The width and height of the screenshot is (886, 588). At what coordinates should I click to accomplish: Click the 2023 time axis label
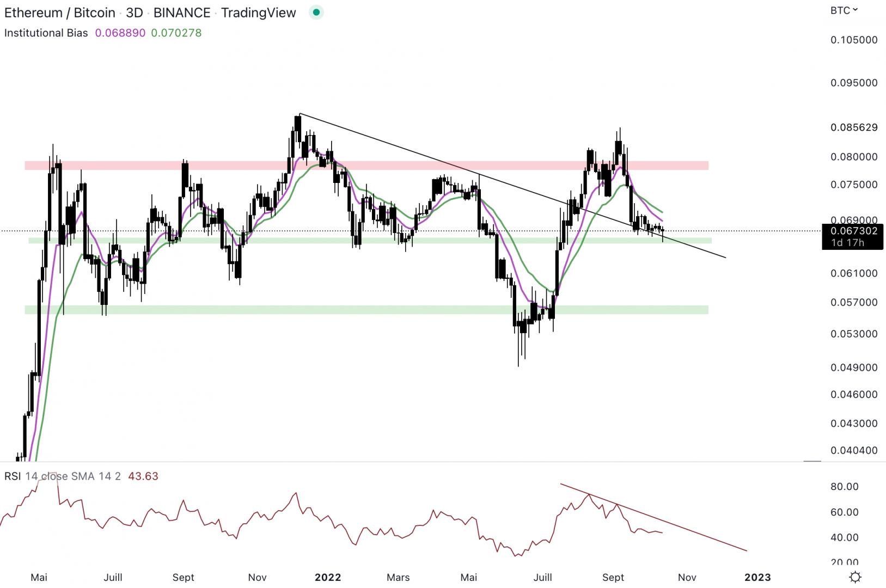tap(757, 577)
